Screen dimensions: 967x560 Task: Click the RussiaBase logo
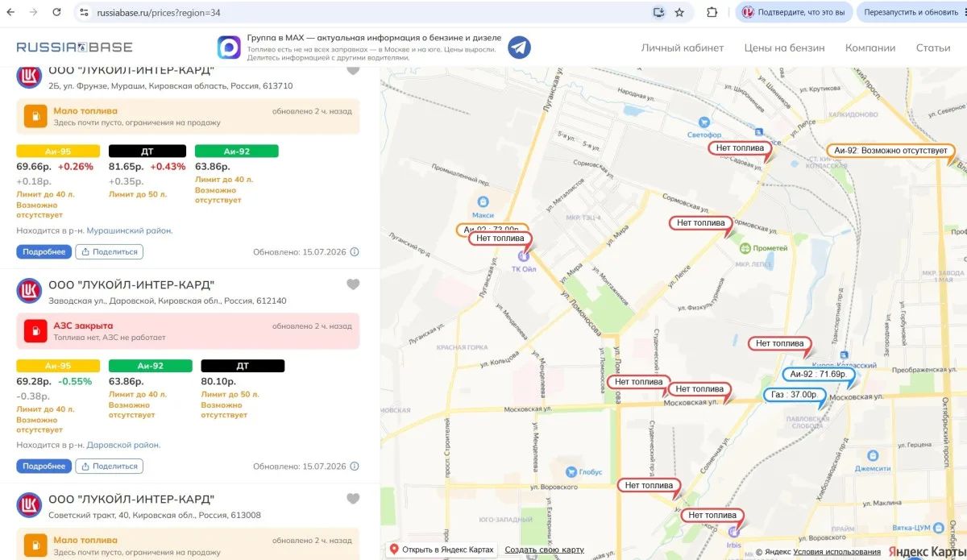[75, 48]
